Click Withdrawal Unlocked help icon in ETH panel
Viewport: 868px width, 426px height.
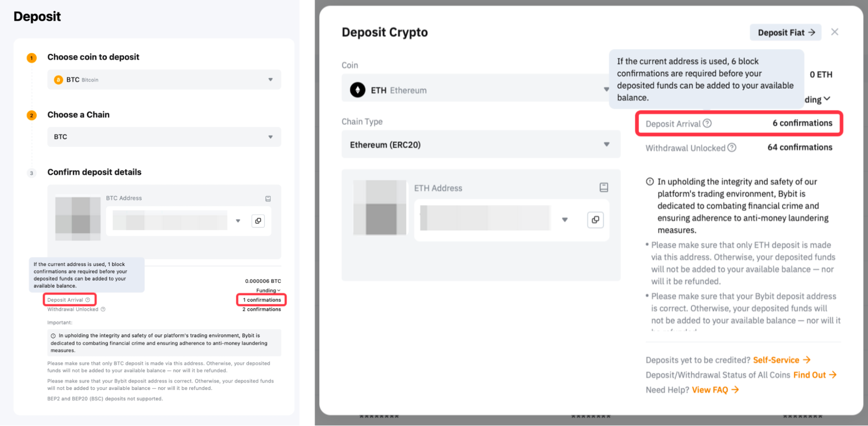[x=732, y=148]
